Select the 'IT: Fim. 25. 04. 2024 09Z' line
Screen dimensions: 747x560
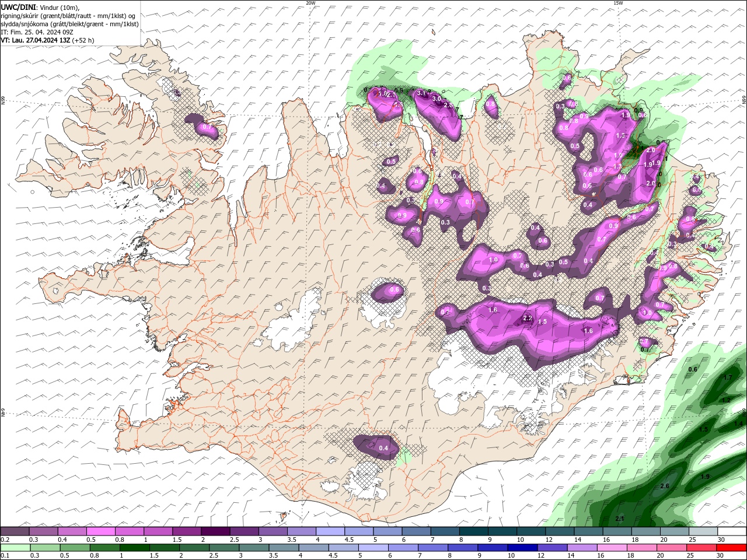36,32
